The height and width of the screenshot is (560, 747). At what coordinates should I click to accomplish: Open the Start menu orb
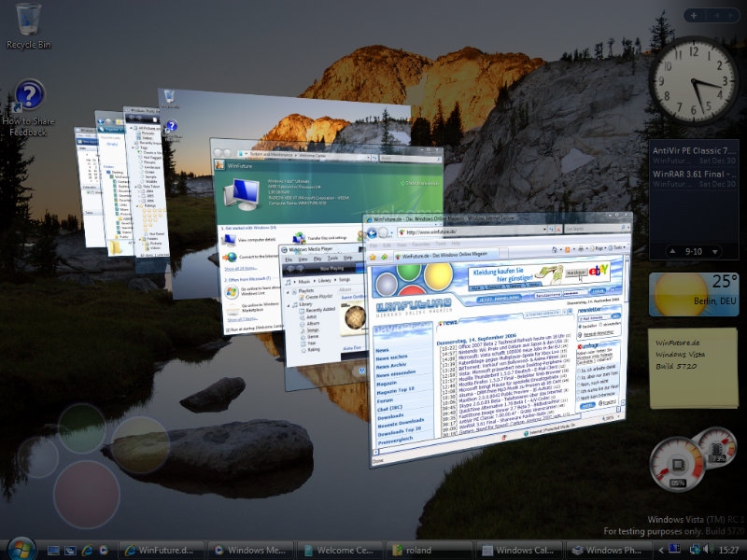click(x=21, y=549)
